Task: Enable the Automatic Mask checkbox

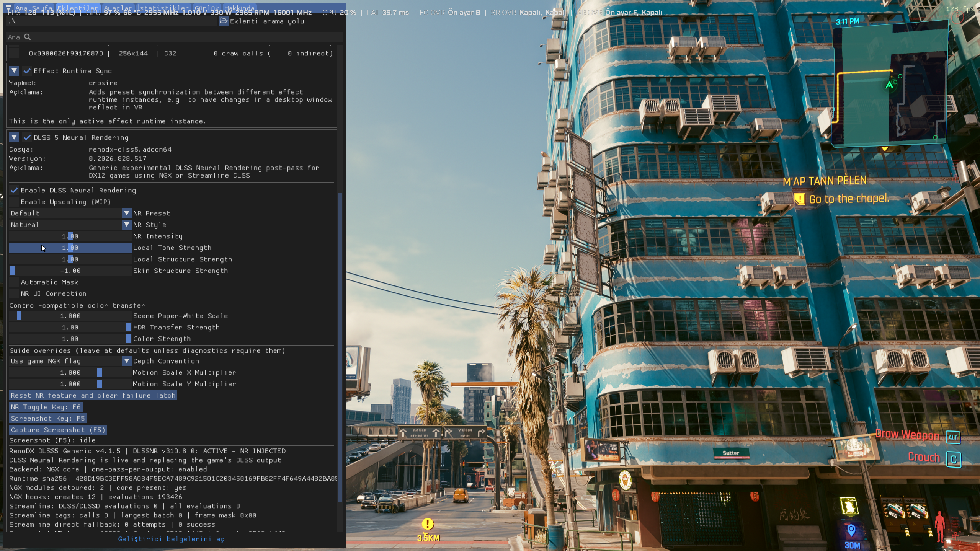Action: pos(14,282)
